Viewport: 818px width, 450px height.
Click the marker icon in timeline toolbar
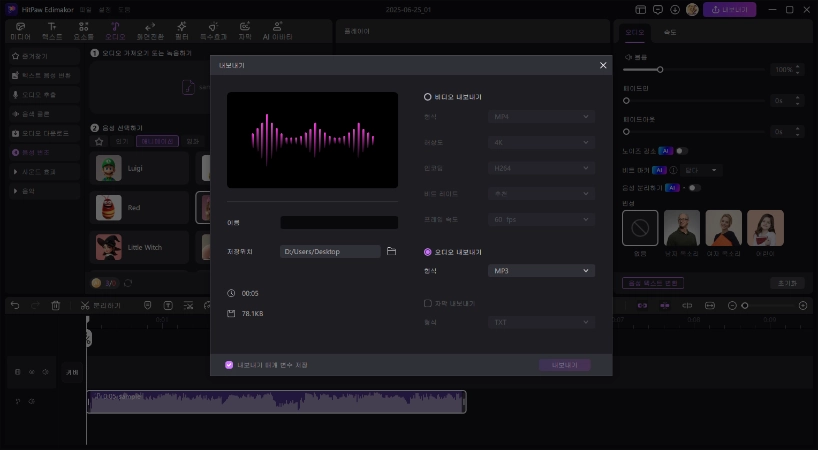[x=148, y=306]
